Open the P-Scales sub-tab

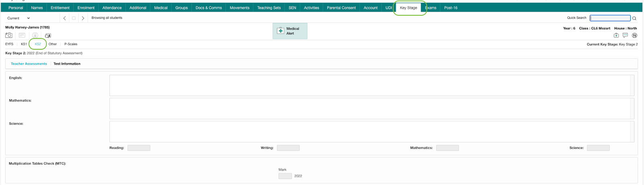coord(71,44)
